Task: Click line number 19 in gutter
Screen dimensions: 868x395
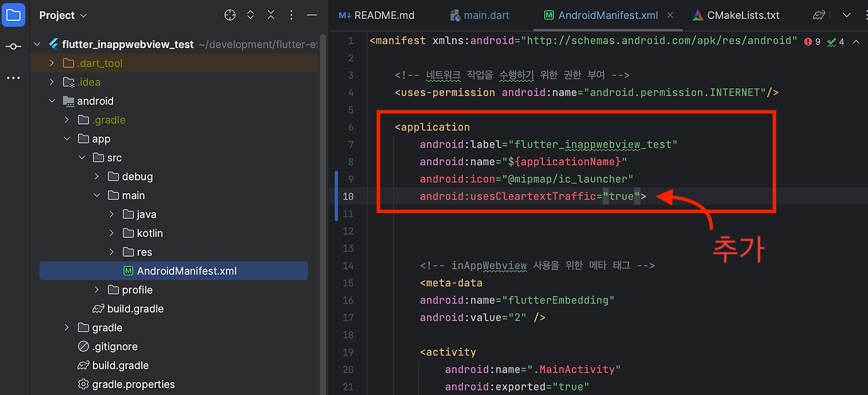Action: click(348, 352)
